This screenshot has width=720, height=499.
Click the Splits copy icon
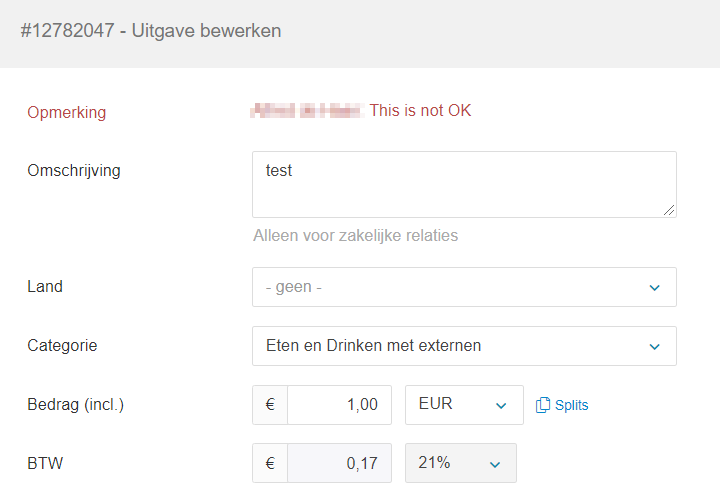pyautogui.click(x=544, y=405)
